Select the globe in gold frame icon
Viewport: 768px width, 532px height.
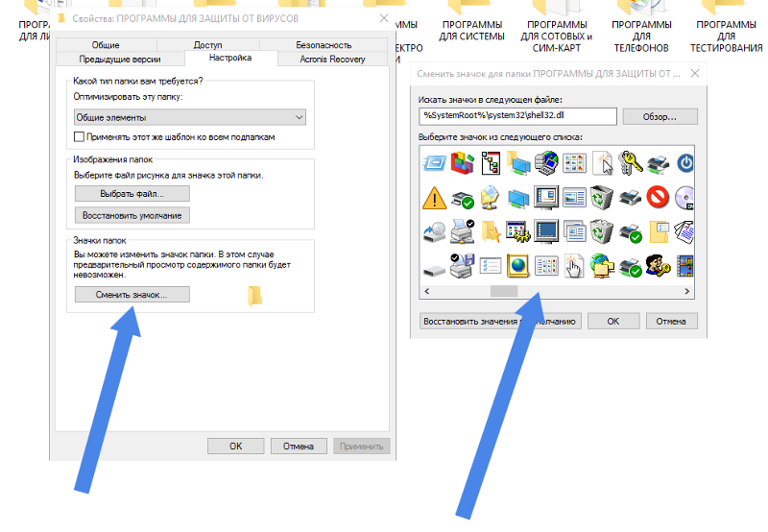click(x=518, y=265)
